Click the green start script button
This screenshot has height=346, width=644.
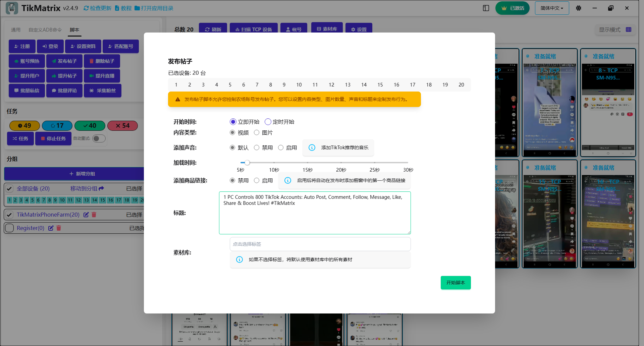coord(456,283)
